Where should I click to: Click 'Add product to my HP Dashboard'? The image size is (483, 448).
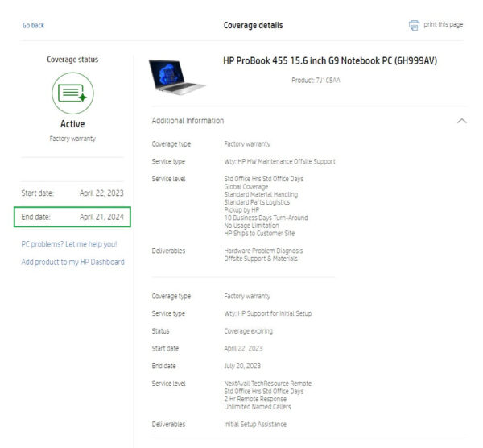pos(72,262)
